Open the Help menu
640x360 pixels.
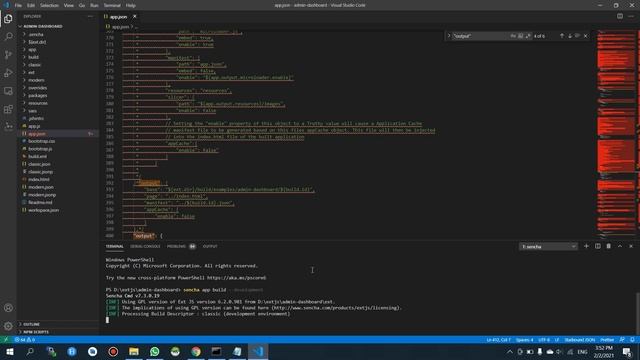131,5
